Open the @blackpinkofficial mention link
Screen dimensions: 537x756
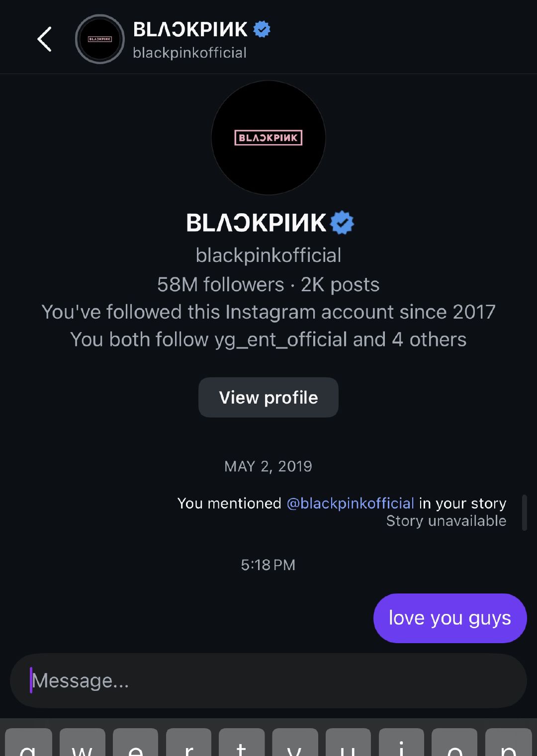[x=351, y=504]
